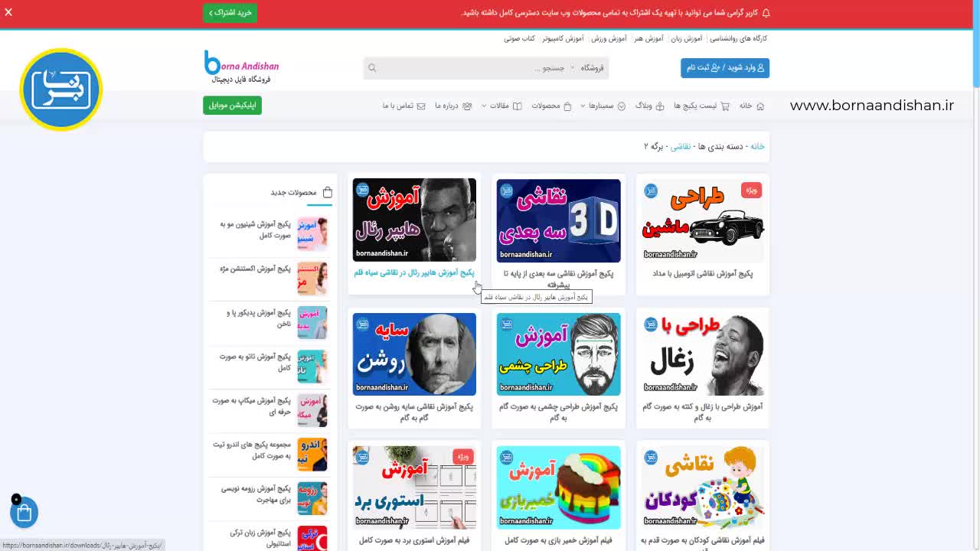This screenshot has width=980, height=551.
Task: Click the green خرید اشتراک button
Action: [x=230, y=12]
